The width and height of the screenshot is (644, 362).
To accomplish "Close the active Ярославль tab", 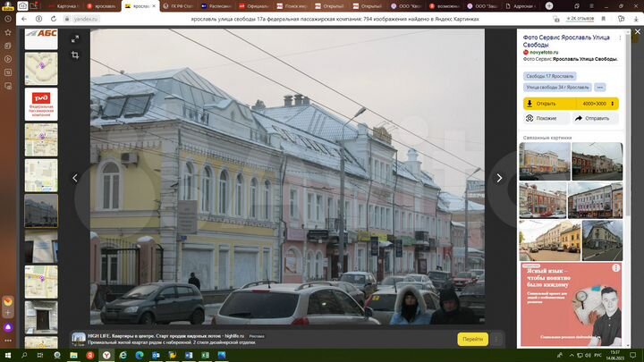I will click(154, 6).
